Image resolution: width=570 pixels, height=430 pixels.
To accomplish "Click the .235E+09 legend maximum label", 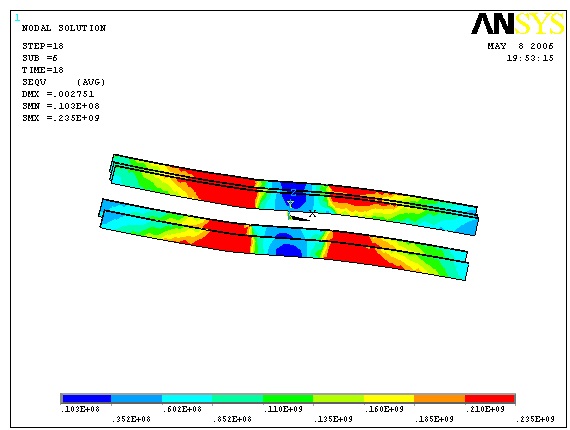I will pyautogui.click(x=535, y=419).
